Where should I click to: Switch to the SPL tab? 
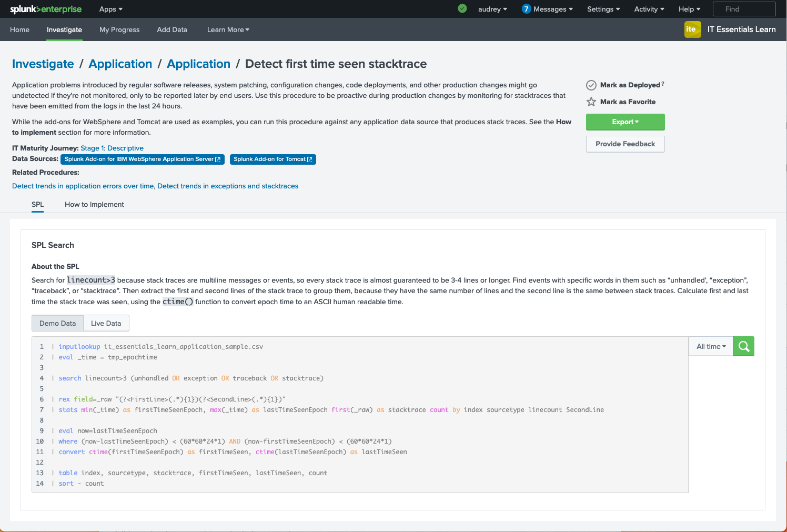coord(37,204)
